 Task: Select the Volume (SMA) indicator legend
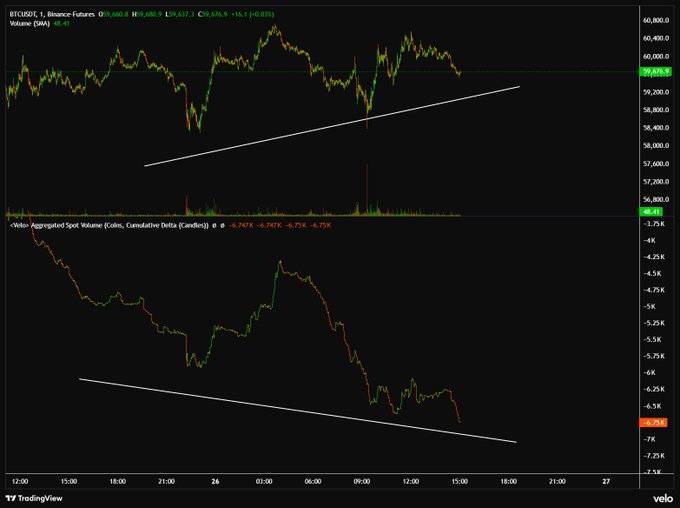tap(29, 23)
